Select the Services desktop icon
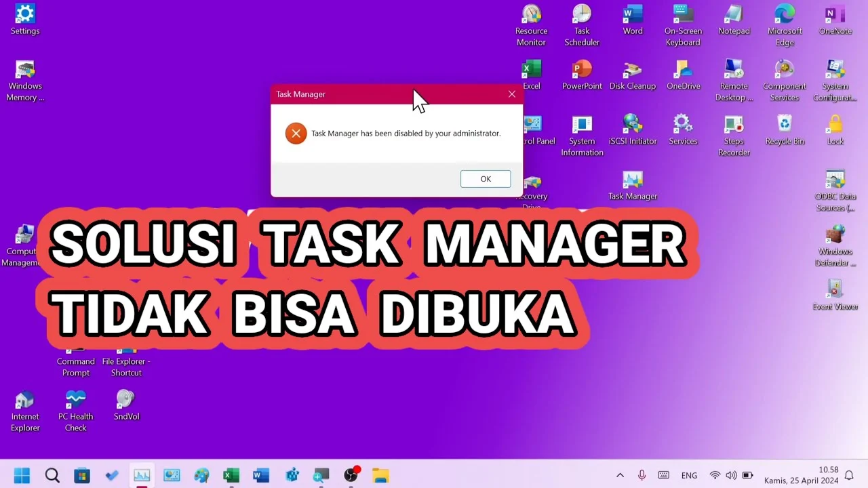This screenshot has width=868, height=488. point(683,129)
